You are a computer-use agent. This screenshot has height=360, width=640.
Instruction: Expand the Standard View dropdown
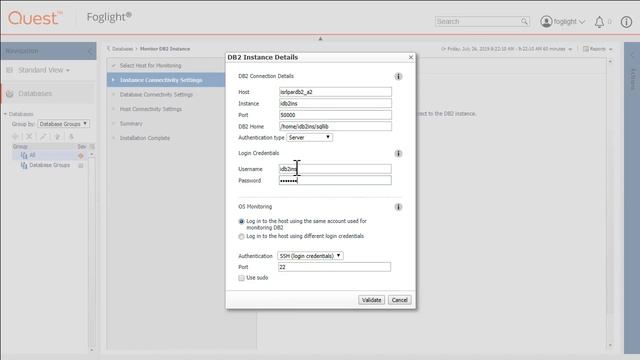point(44,70)
